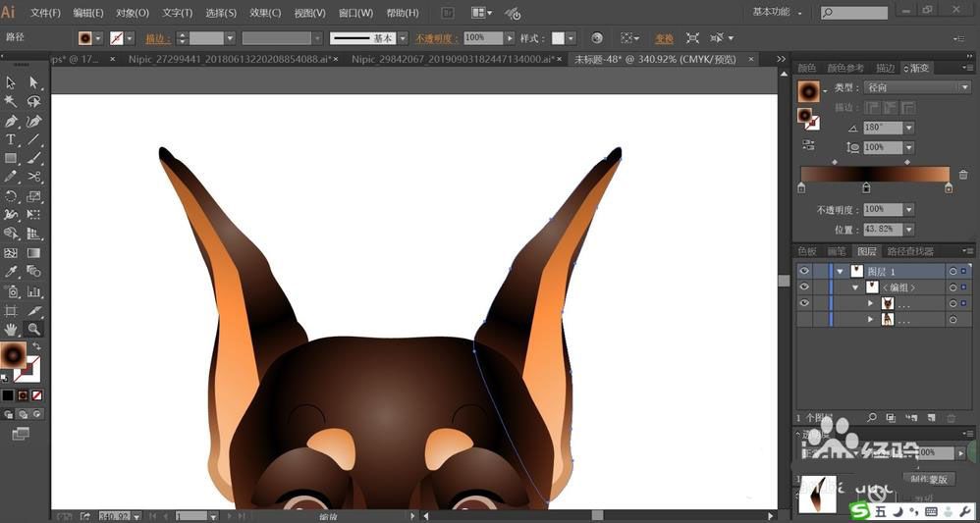Toggle visibility of the first path sublayer
This screenshot has width=980, height=523.
[x=804, y=303]
